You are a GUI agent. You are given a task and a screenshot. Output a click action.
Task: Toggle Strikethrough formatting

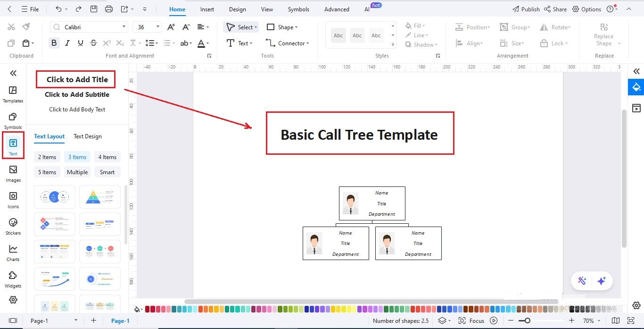(x=94, y=43)
